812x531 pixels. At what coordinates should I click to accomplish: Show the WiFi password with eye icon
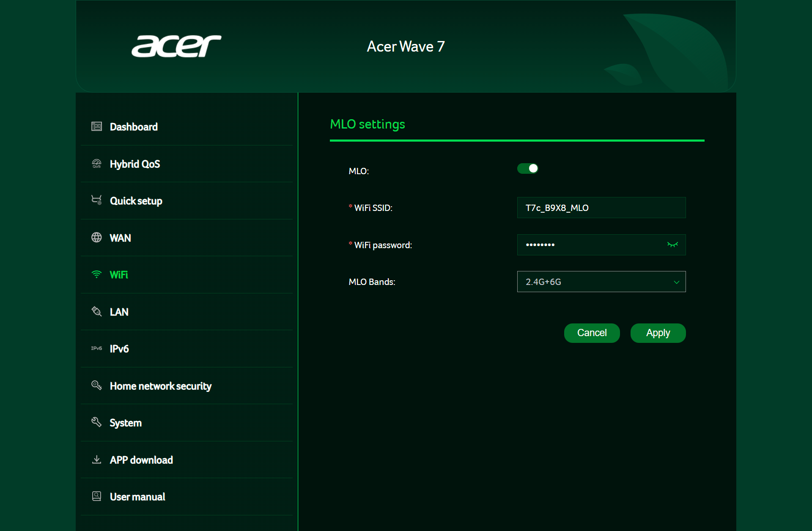[672, 245]
